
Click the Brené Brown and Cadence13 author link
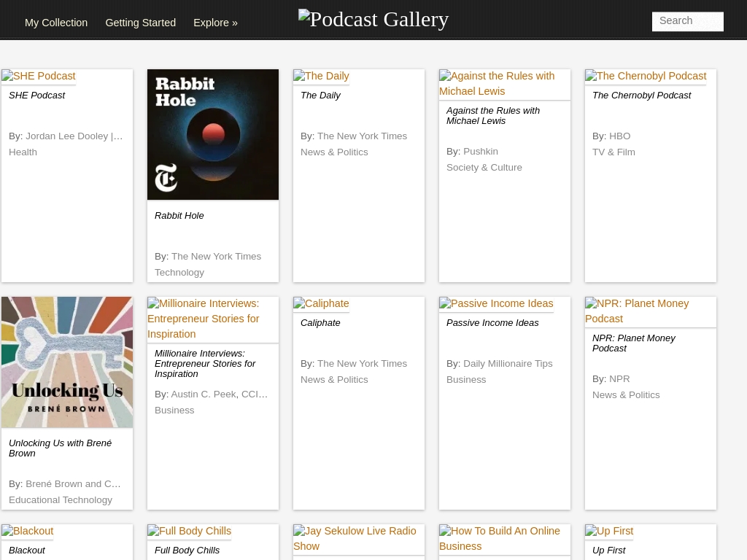point(72,483)
